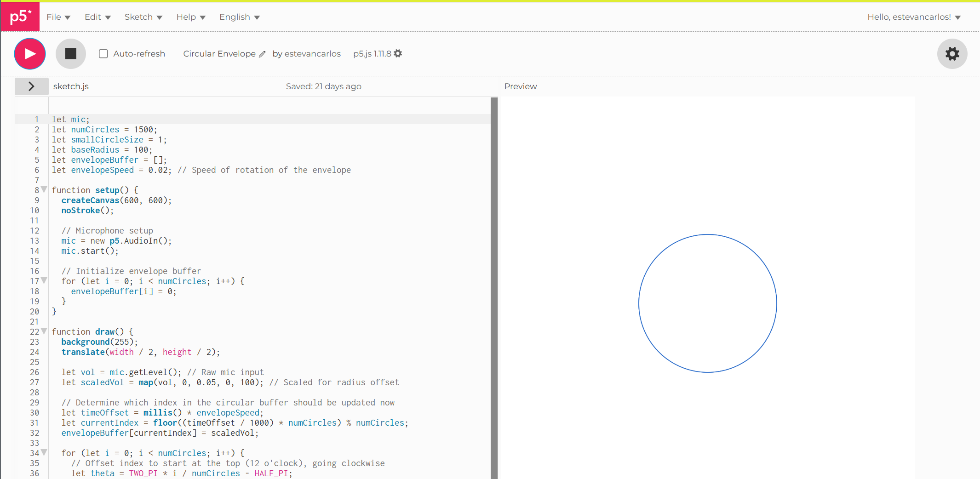
Task: Open the Help menu
Action: (x=190, y=17)
